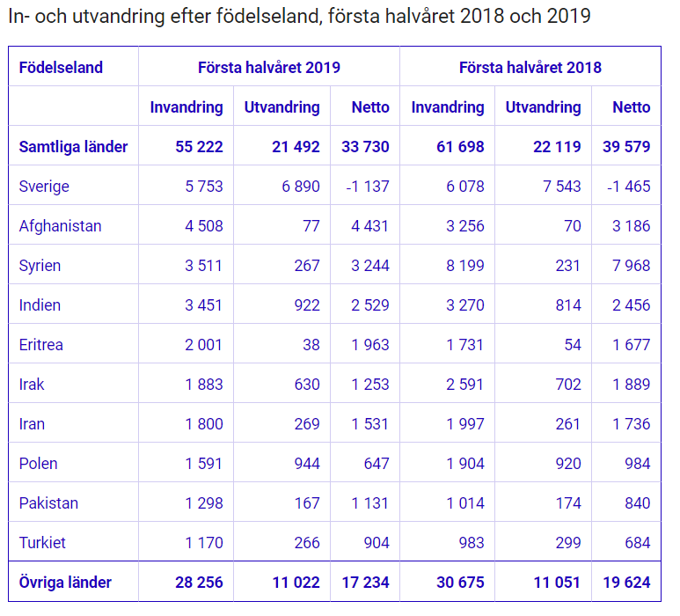Image resolution: width=680 pixels, height=616 pixels.
Task: Open the Indien row label
Action: (40, 305)
